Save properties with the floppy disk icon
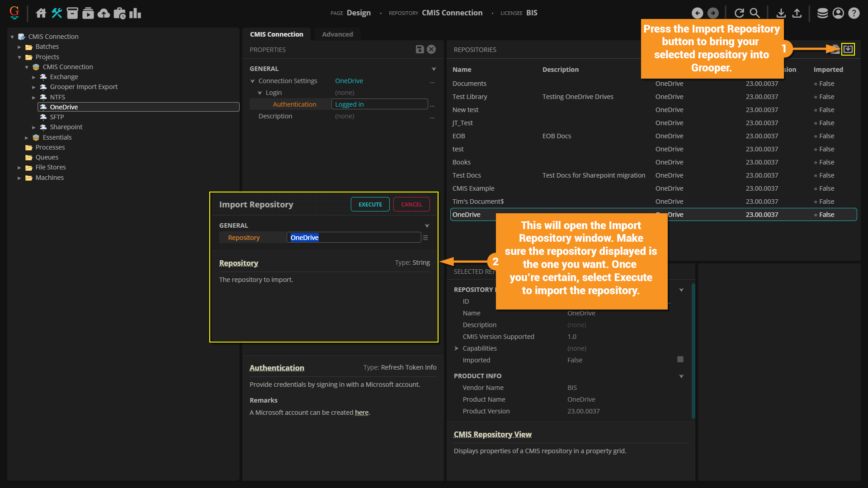The height and width of the screenshot is (488, 868). point(420,49)
